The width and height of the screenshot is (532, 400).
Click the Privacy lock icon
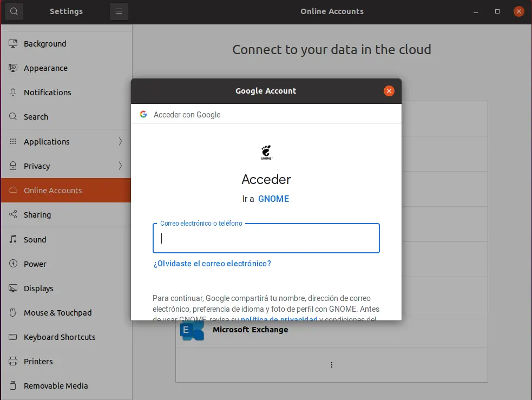[x=13, y=166]
